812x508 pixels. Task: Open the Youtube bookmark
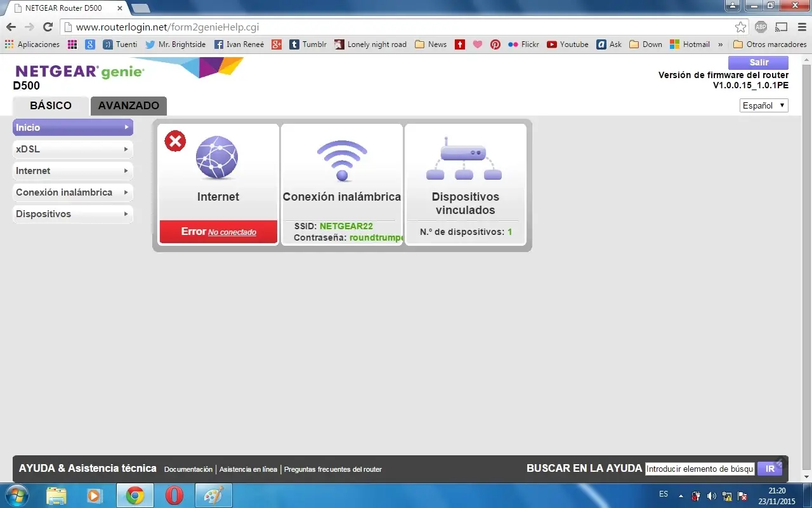click(x=568, y=44)
